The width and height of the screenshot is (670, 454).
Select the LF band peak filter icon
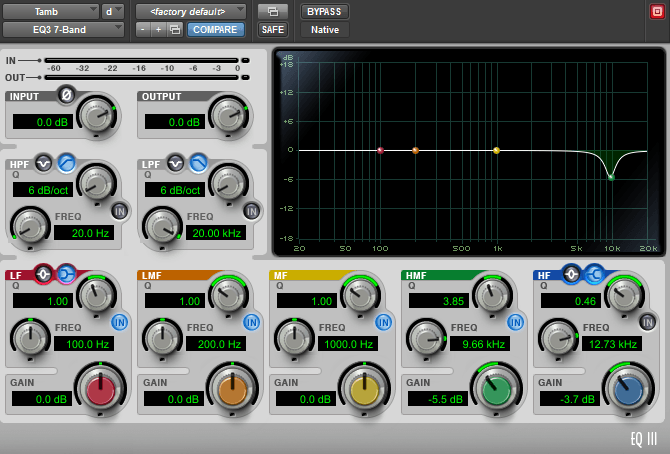pos(44,273)
